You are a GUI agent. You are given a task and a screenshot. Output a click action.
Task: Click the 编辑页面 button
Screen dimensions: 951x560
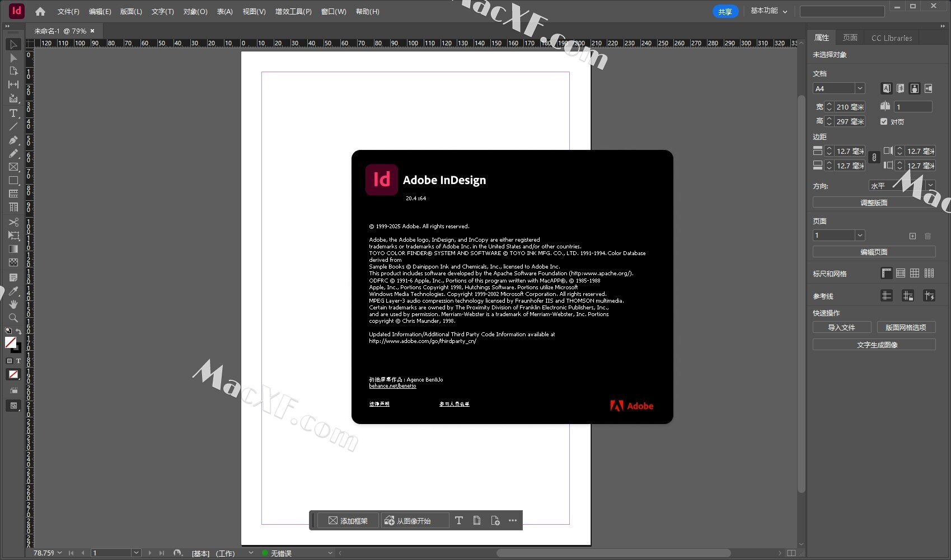pos(874,252)
